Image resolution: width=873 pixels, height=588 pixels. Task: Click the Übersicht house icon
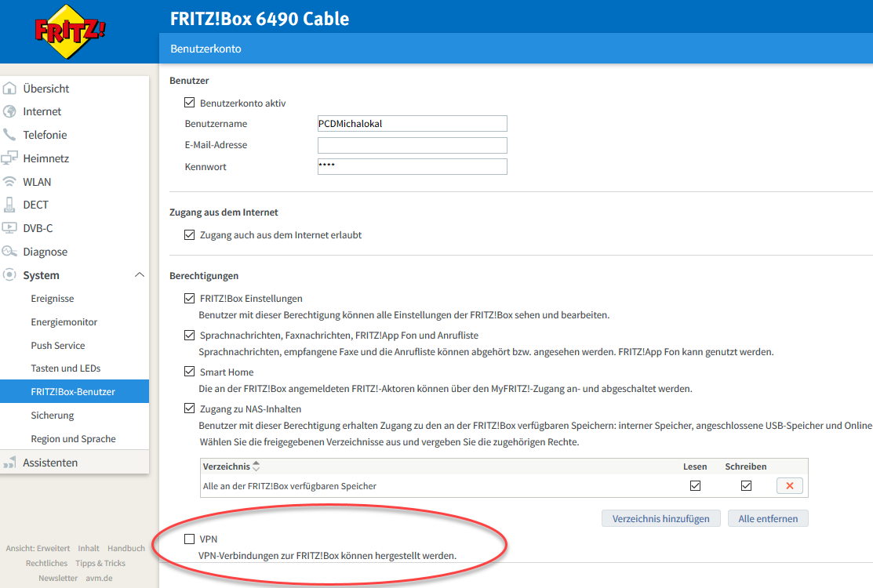pos(9,89)
